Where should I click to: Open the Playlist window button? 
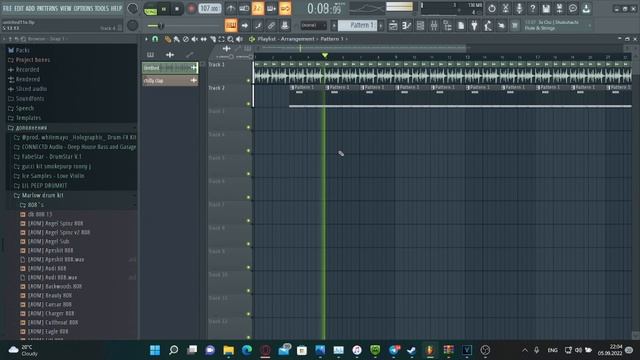(x=393, y=26)
